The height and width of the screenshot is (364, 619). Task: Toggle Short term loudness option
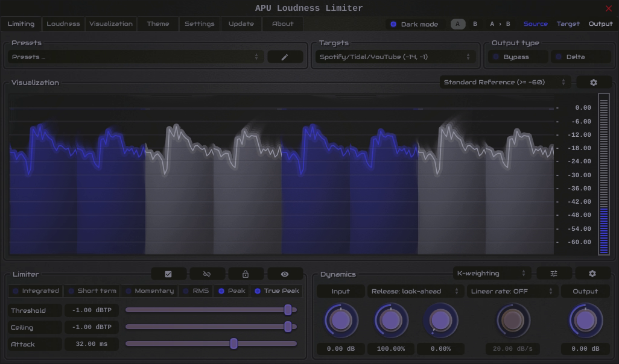coord(92,291)
